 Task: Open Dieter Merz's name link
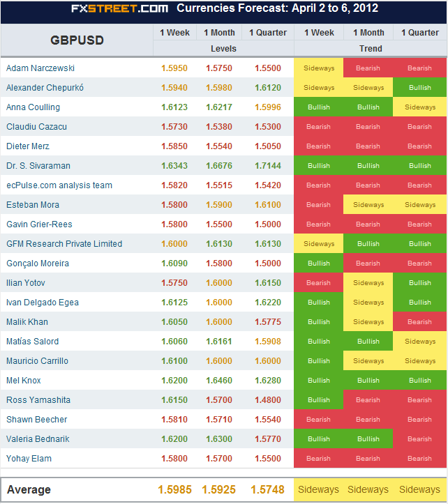(28, 146)
